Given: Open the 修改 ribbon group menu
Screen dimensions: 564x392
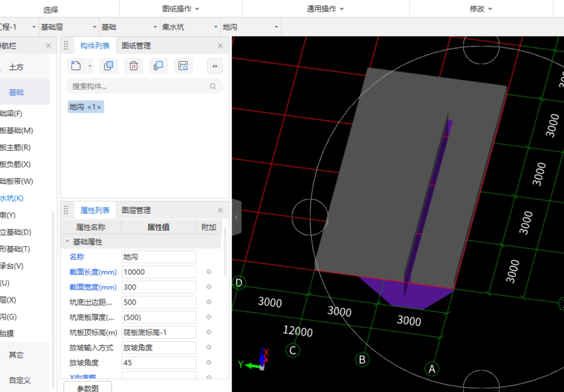Looking at the screenshot, I should (x=481, y=9).
